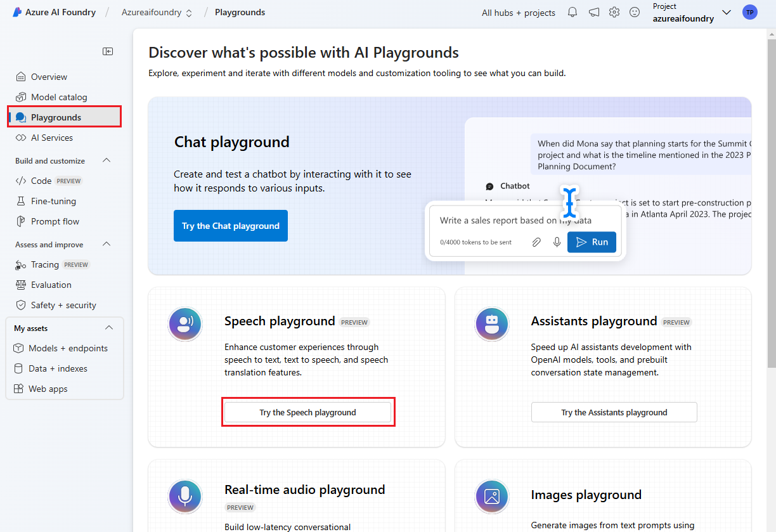Click the Speech playground heading
The width and height of the screenshot is (776, 532).
pyautogui.click(x=280, y=321)
